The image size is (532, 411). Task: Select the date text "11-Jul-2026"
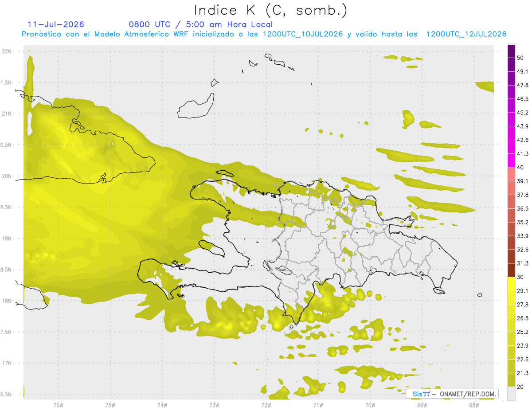coord(56,24)
